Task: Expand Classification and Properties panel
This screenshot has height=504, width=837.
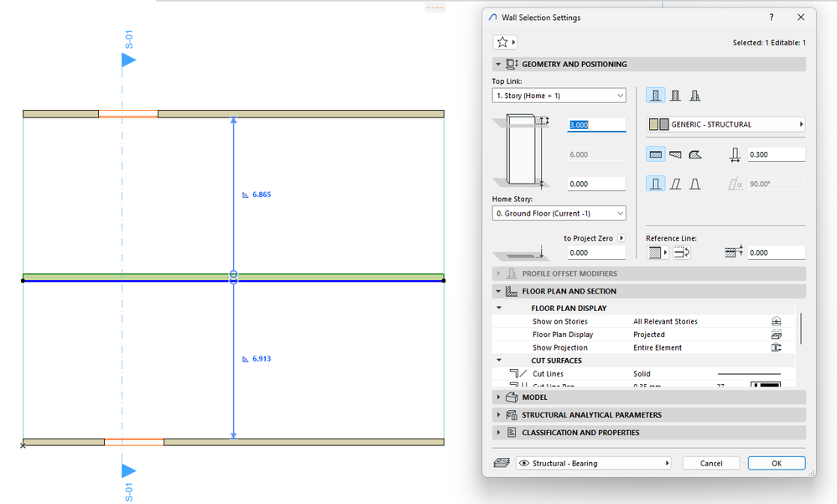Action: [x=498, y=433]
